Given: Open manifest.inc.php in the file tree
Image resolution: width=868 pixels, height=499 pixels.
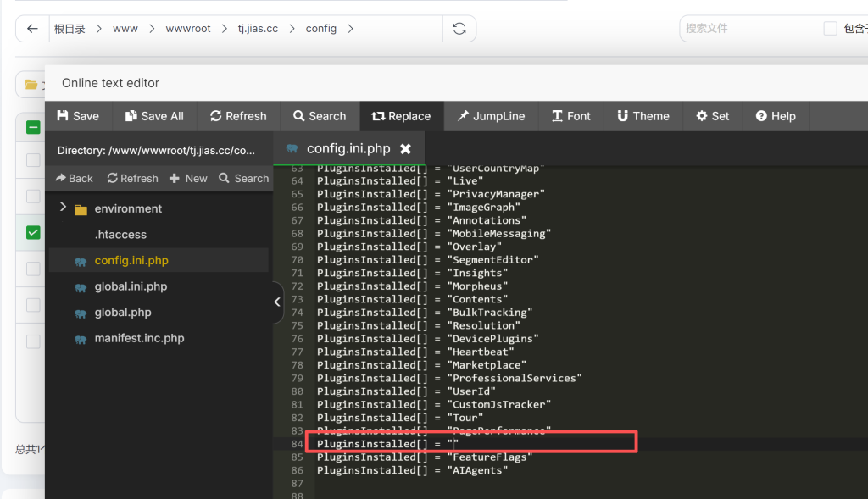Looking at the screenshot, I should point(139,339).
